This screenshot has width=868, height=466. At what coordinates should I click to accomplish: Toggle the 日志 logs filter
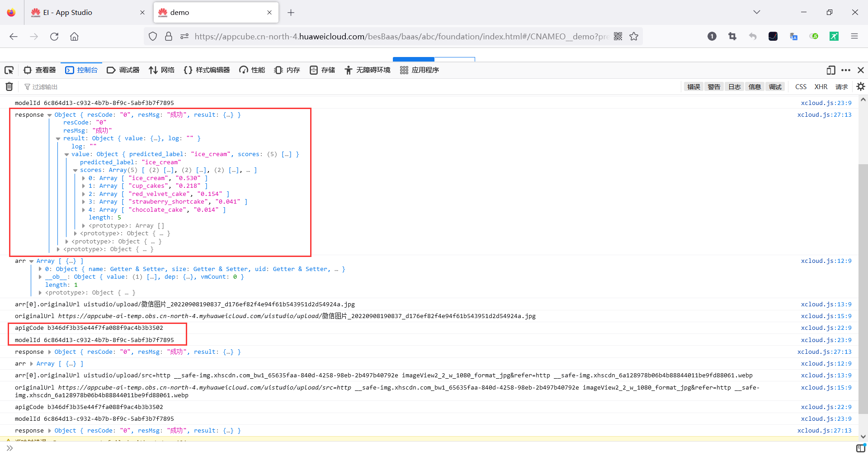[735, 87]
